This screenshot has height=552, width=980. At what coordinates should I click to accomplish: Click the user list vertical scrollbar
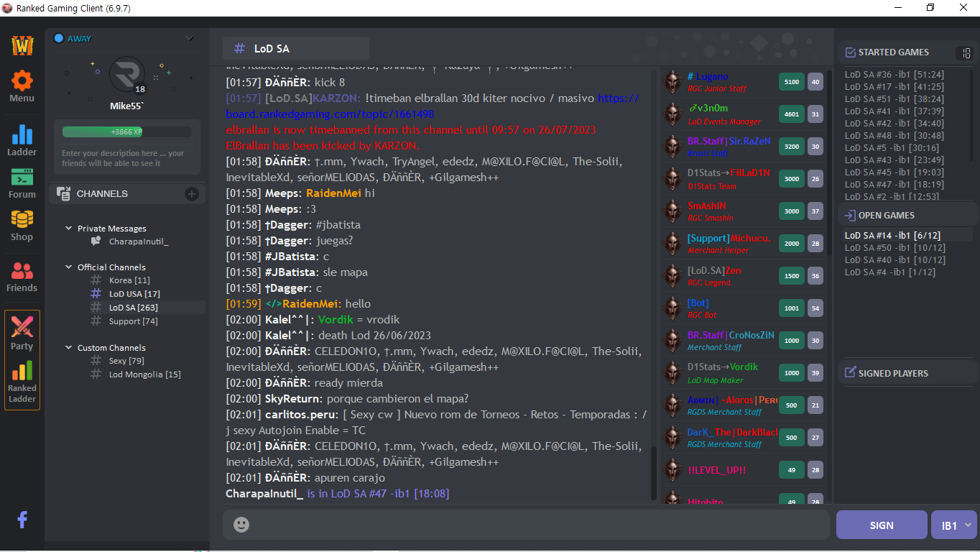830,162
